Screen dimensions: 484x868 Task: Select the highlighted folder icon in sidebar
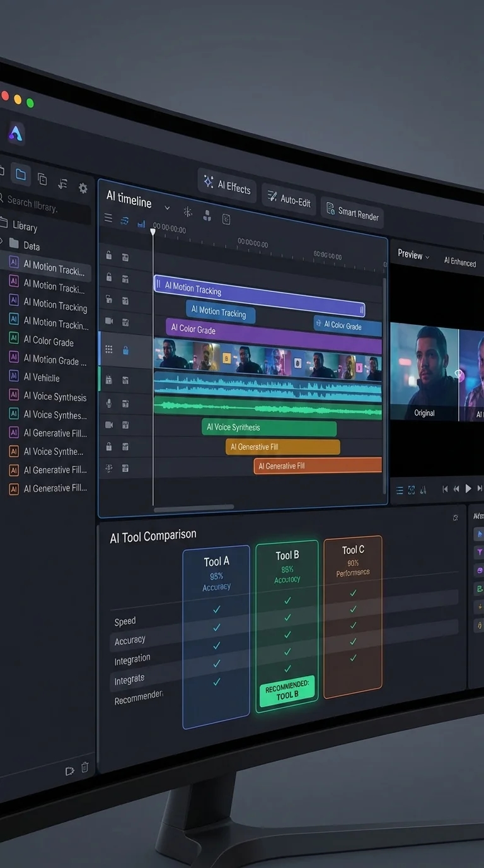point(21,175)
